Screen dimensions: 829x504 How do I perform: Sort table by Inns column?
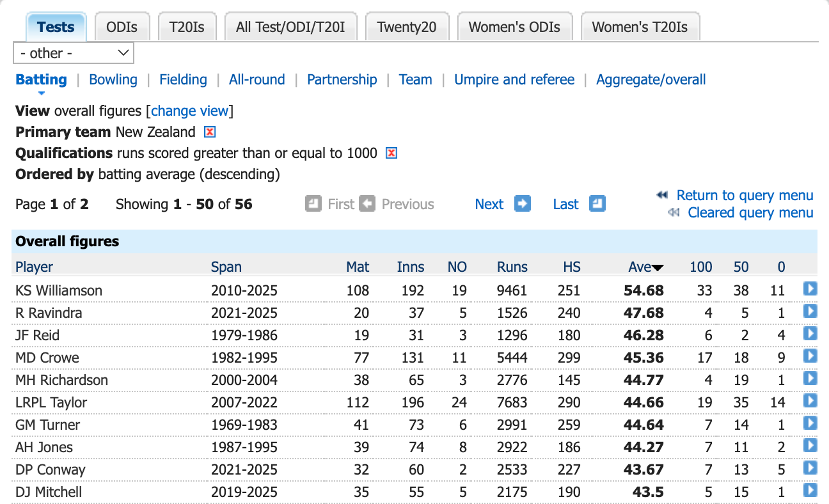click(411, 267)
